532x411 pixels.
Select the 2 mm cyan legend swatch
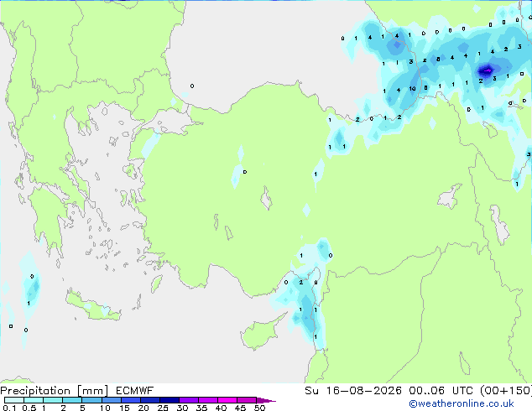(72, 400)
